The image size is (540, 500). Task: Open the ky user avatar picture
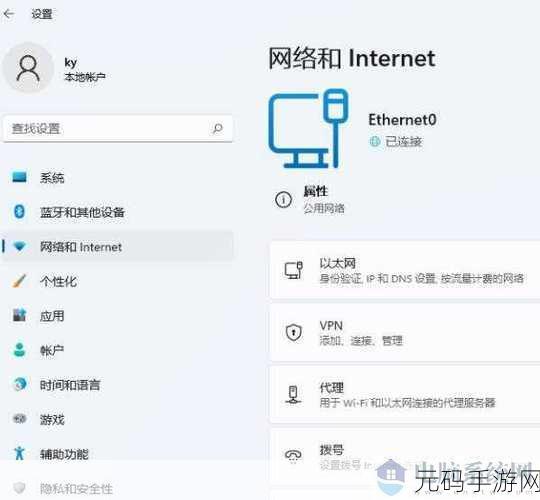(28, 68)
